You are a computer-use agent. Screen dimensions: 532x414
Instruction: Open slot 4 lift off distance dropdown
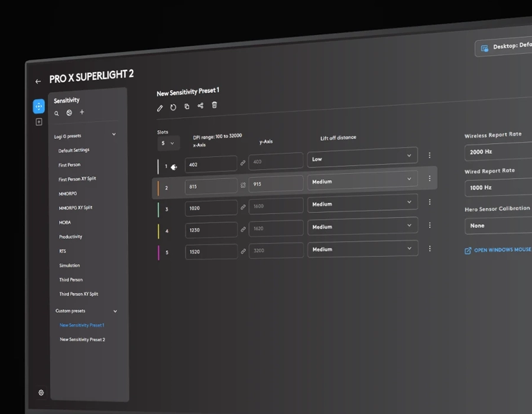(362, 226)
